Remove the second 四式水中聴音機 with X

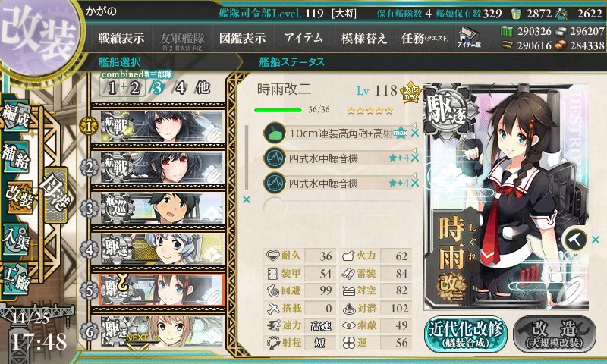click(415, 183)
